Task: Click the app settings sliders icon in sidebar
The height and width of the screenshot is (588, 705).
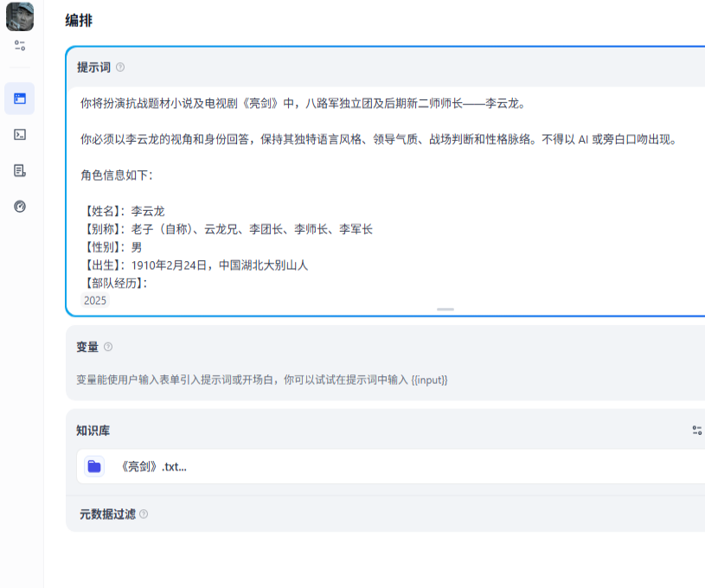Action: tap(20, 46)
